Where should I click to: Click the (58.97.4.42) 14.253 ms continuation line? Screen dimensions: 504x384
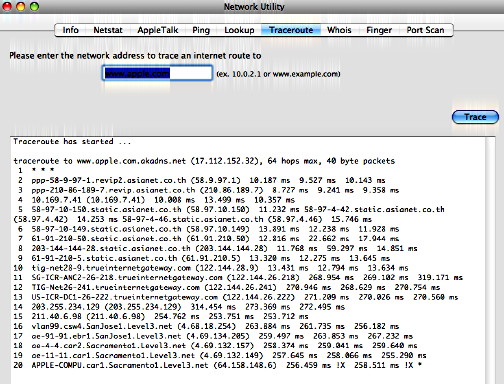[192, 219]
